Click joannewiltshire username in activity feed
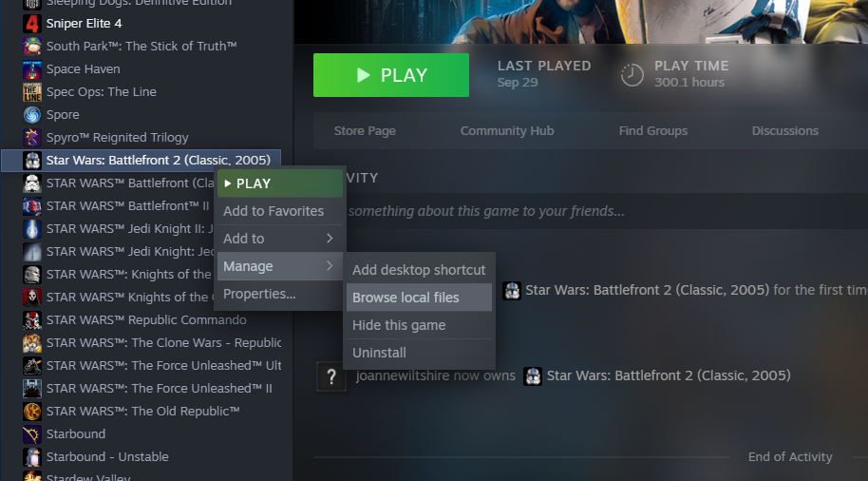The image size is (868, 481). [403, 375]
